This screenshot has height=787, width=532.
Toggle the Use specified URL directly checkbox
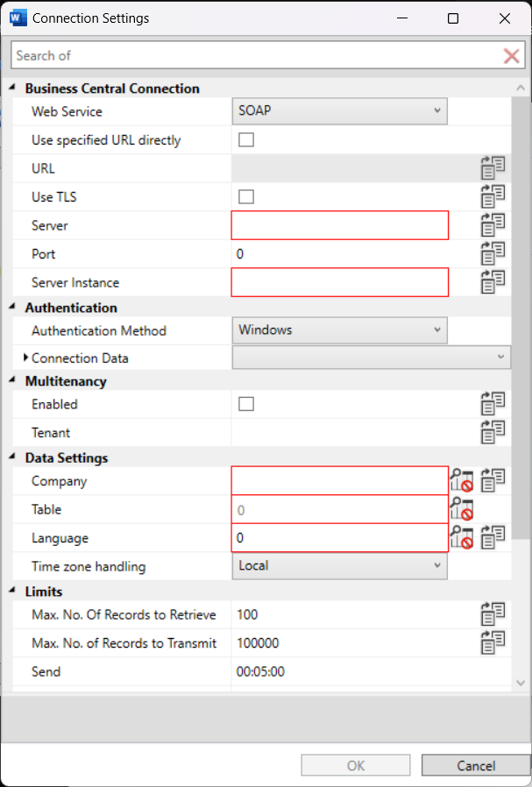[x=246, y=140]
